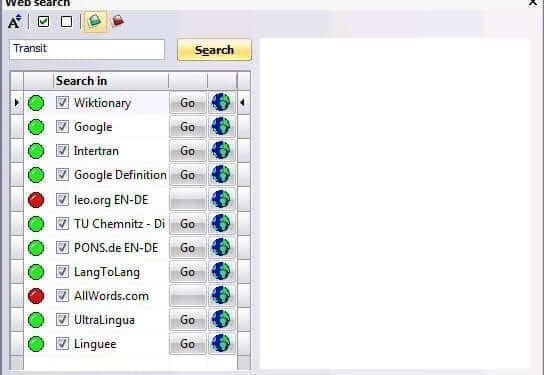The image size is (544, 375).
Task: Click Go in the Google row
Action: (187, 127)
